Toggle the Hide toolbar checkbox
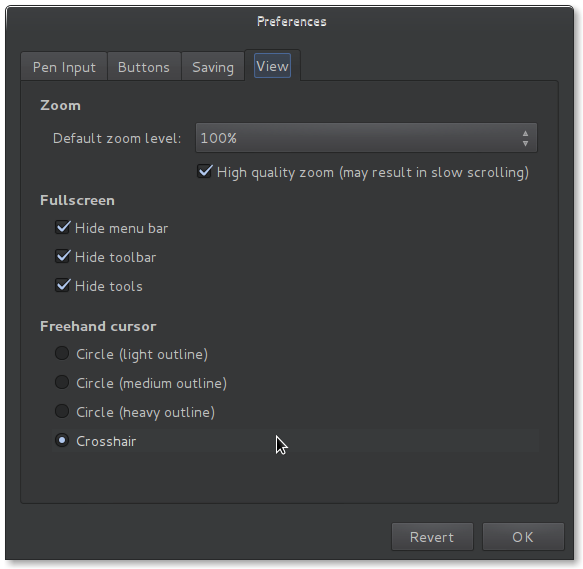The height and width of the screenshot is (569, 583). tap(62, 257)
